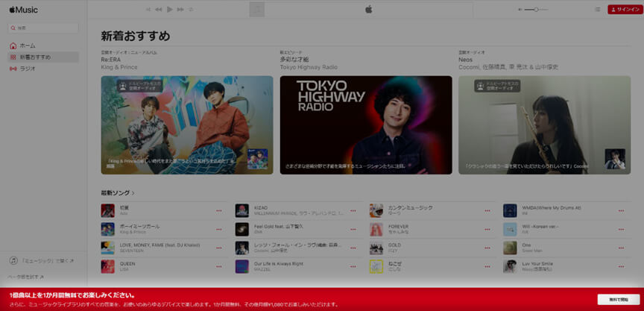The width and height of the screenshot is (644, 311).
Task: Open more options for LOVE, MONEY, FAME
Action: click(x=219, y=248)
